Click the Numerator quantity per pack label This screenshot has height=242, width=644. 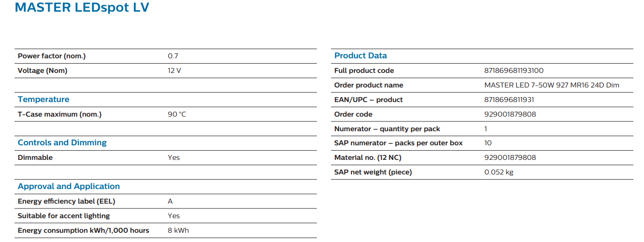(387, 129)
